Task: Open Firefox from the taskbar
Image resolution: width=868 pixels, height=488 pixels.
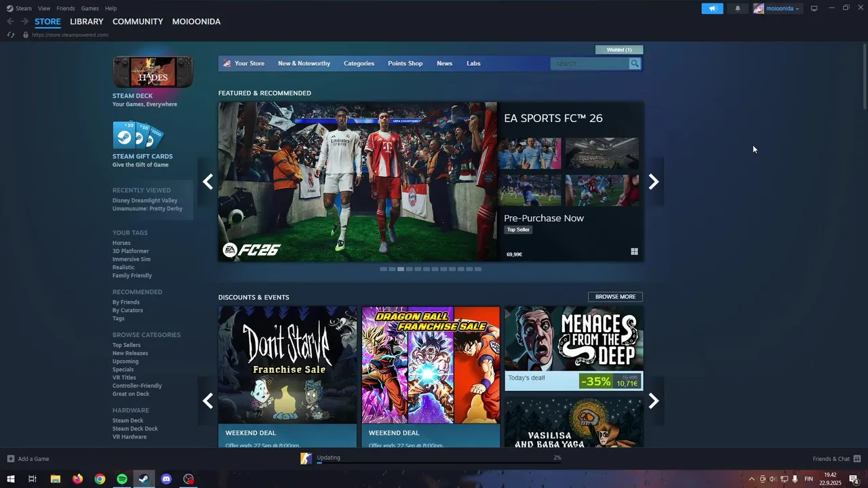Action: (x=77, y=479)
